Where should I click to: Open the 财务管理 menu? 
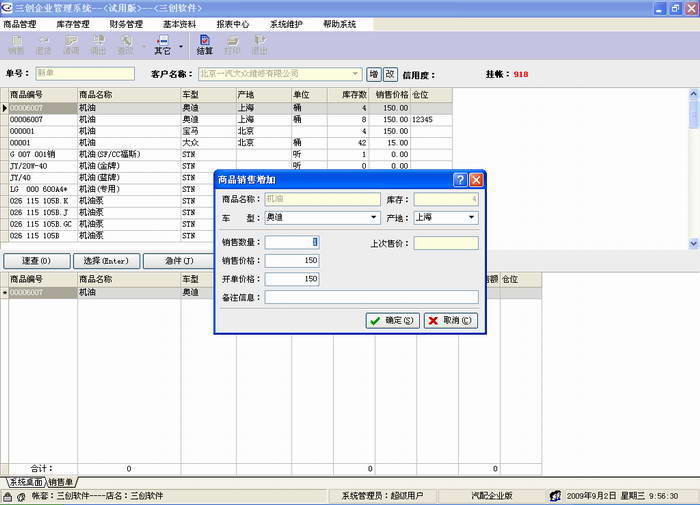tap(126, 24)
